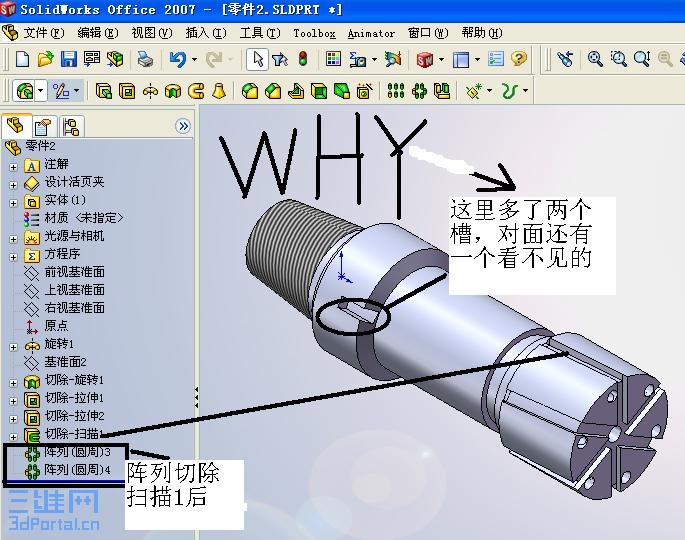The width and height of the screenshot is (685, 540).
Task: Open the 窗口(W) menu
Action: 428,33
